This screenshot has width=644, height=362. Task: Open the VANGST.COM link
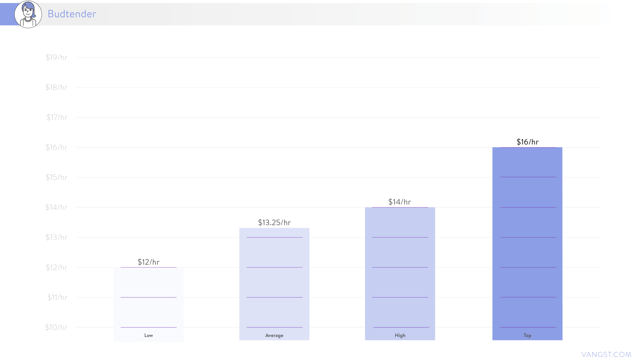coord(606,354)
